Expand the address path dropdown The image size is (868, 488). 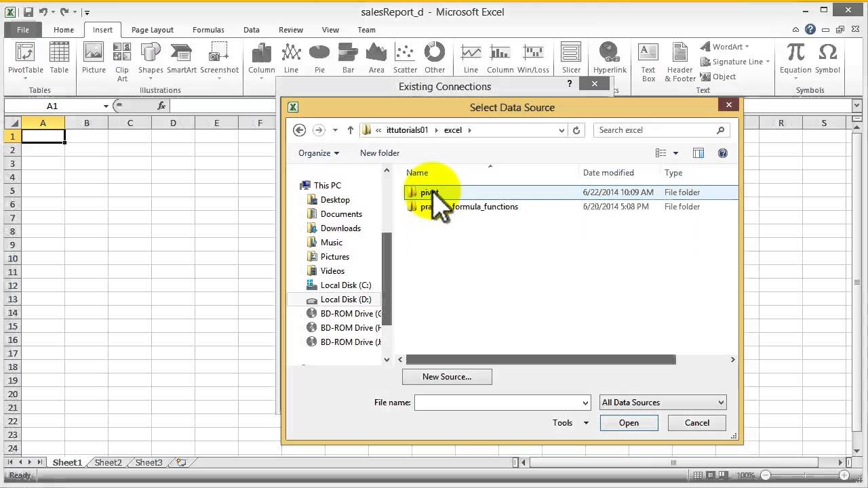click(x=561, y=130)
